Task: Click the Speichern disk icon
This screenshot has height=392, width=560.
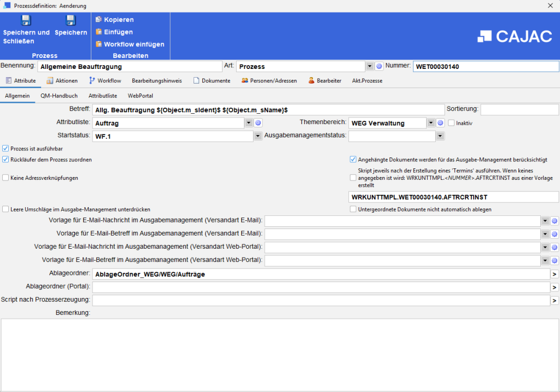Action: [71, 21]
